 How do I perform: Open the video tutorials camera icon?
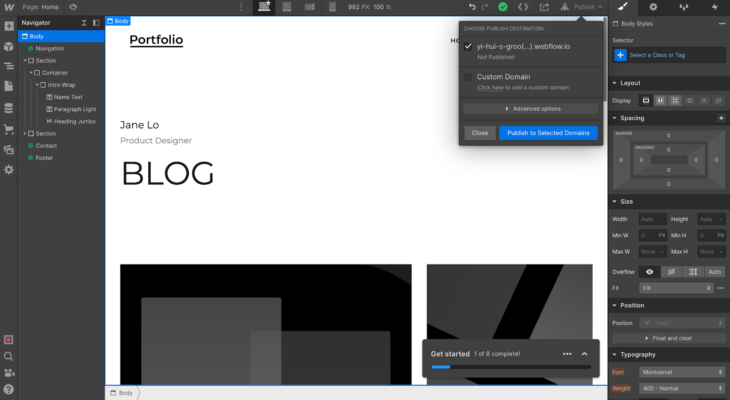[8, 373]
